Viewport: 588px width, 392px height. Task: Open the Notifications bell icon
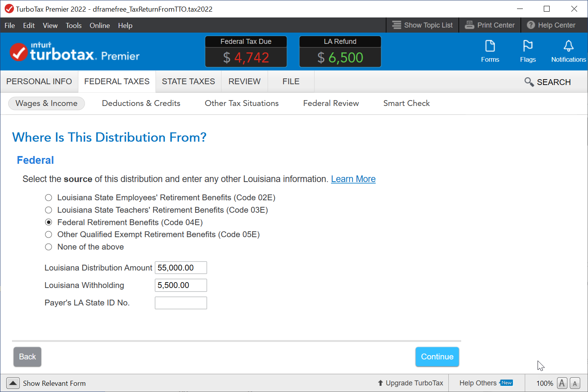568,46
